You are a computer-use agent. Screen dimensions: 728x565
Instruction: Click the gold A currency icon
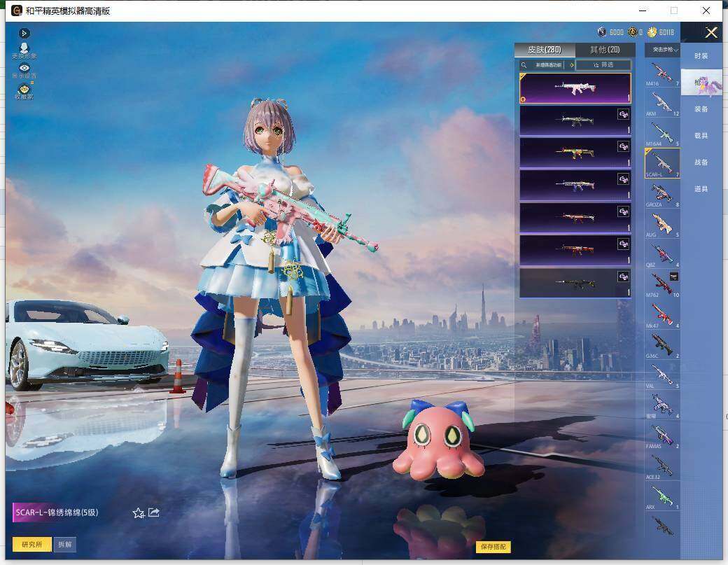coord(632,32)
